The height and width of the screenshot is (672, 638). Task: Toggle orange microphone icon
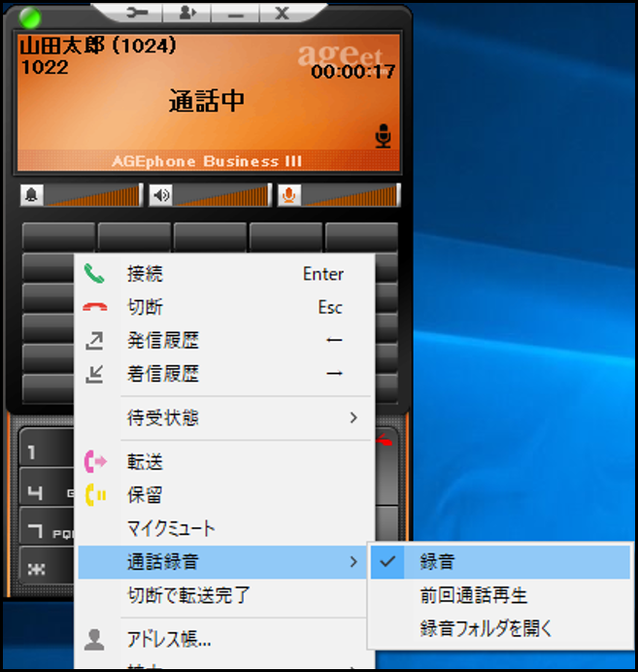tap(289, 195)
